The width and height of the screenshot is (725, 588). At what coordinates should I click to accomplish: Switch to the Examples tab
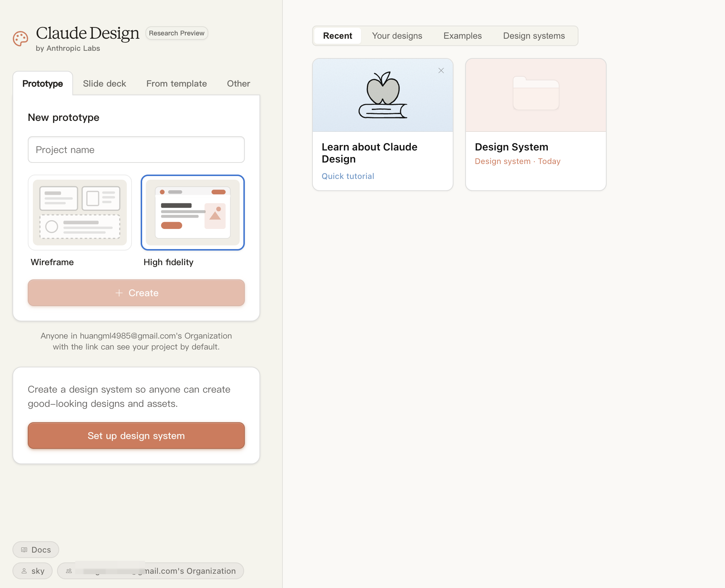[x=462, y=36]
